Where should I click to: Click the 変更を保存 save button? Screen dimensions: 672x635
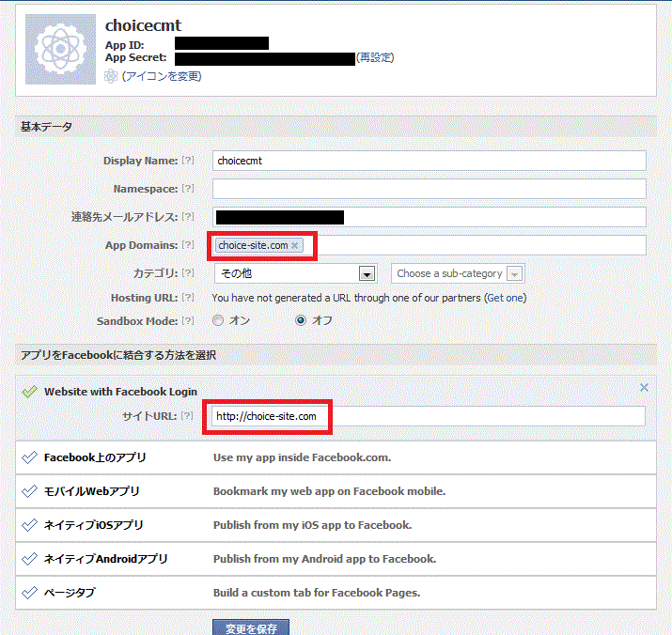coord(251,627)
